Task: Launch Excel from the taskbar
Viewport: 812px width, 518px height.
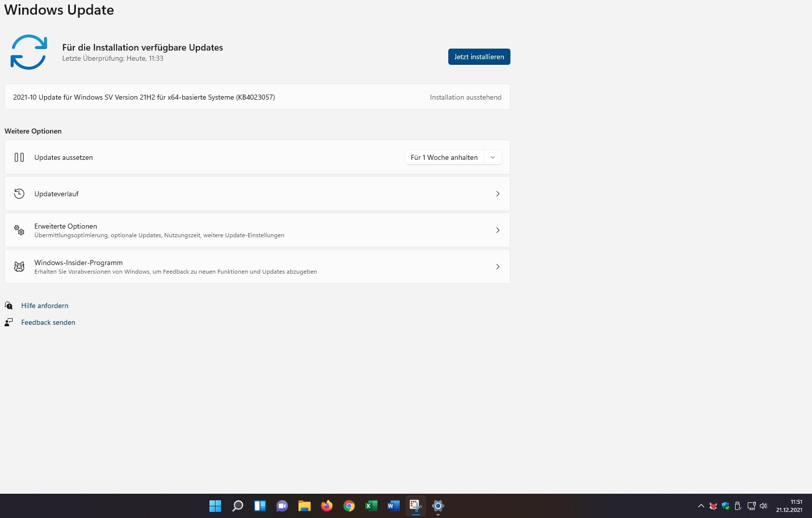Action: pos(371,506)
